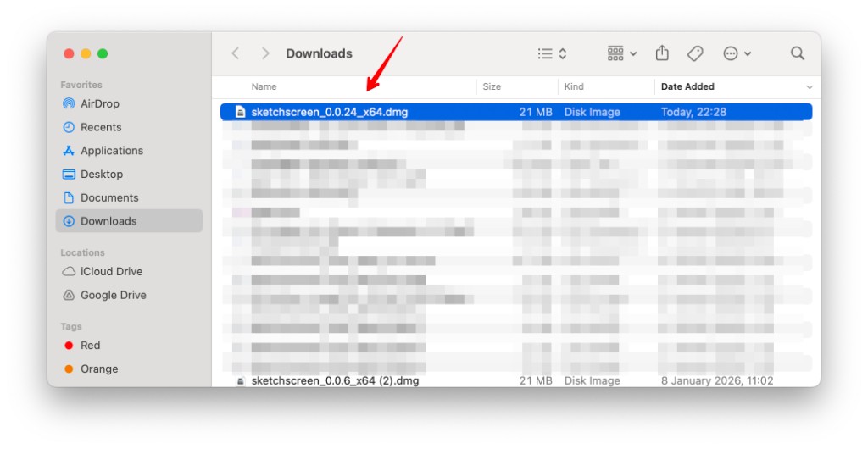Click the dmg icon of sketchscreen_0.0.24
868x449 pixels.
point(240,112)
